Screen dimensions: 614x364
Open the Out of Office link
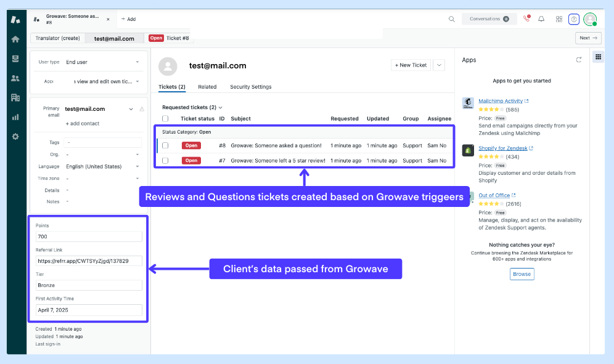click(494, 195)
